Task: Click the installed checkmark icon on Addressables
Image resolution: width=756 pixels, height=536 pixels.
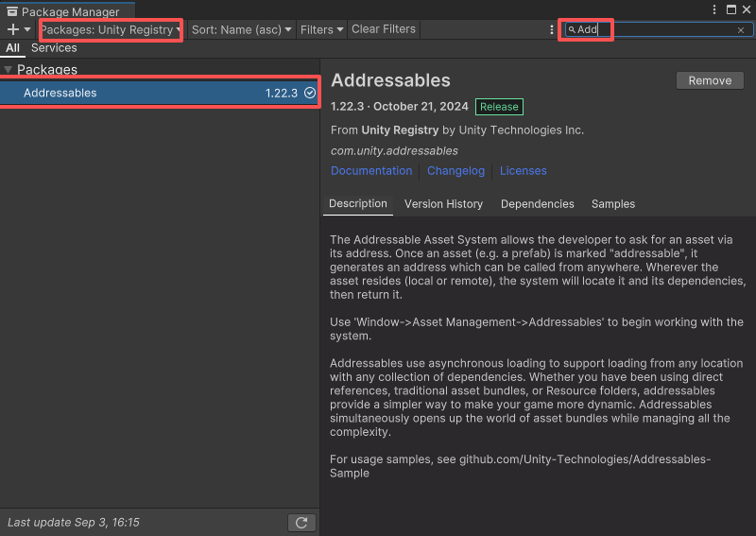Action: pyautogui.click(x=310, y=93)
